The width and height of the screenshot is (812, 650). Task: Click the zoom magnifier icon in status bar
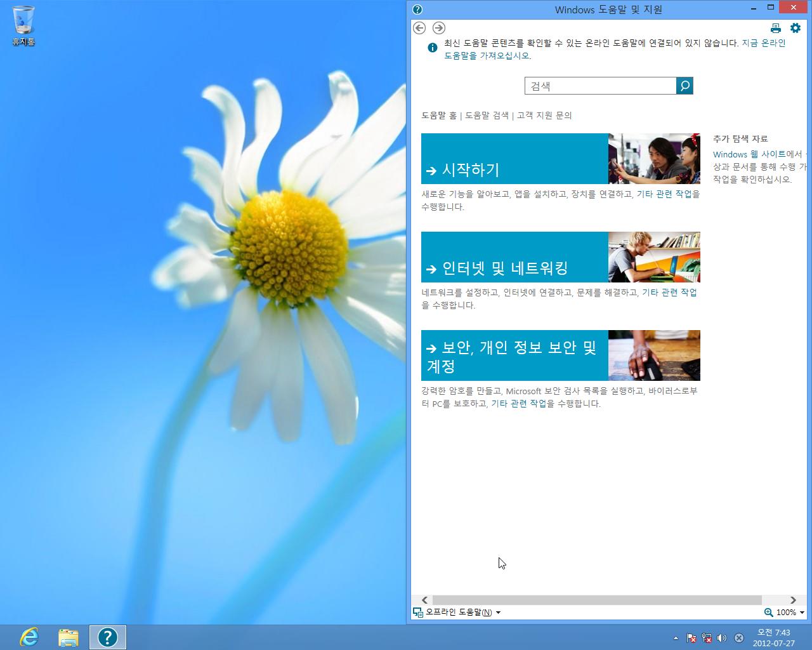click(x=769, y=612)
